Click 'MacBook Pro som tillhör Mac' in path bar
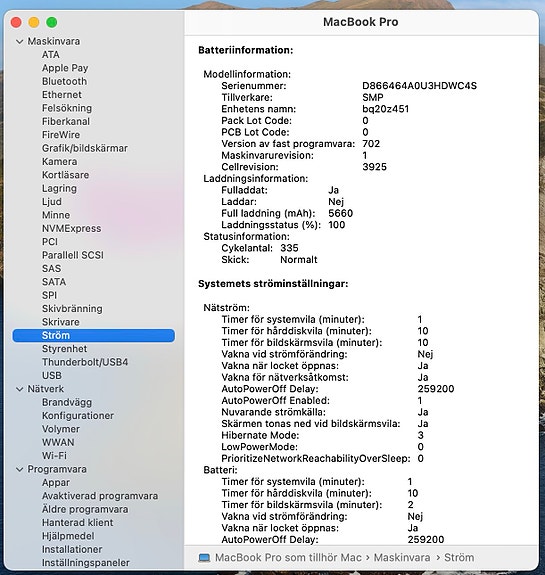 click(288, 558)
